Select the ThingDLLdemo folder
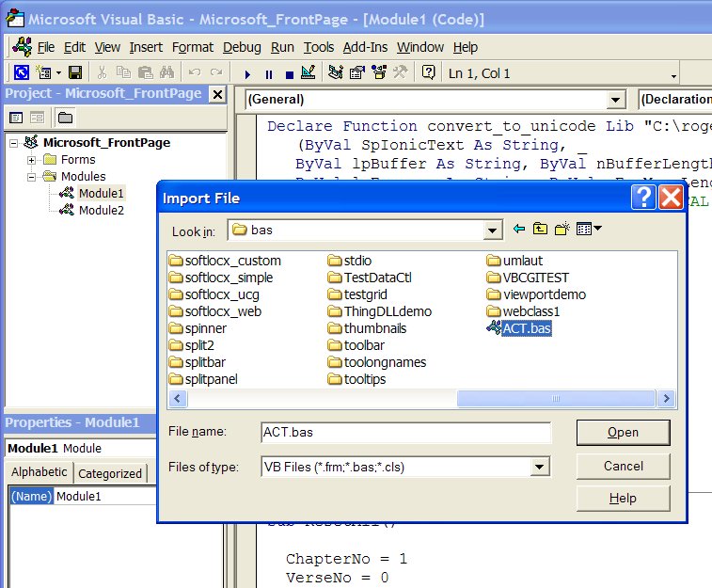This screenshot has width=712, height=588. 388,311
